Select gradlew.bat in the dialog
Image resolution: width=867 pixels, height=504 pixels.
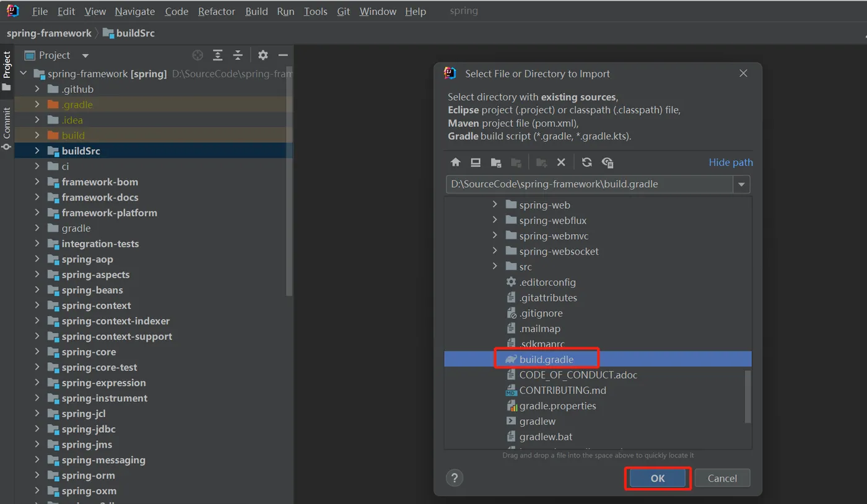click(546, 437)
